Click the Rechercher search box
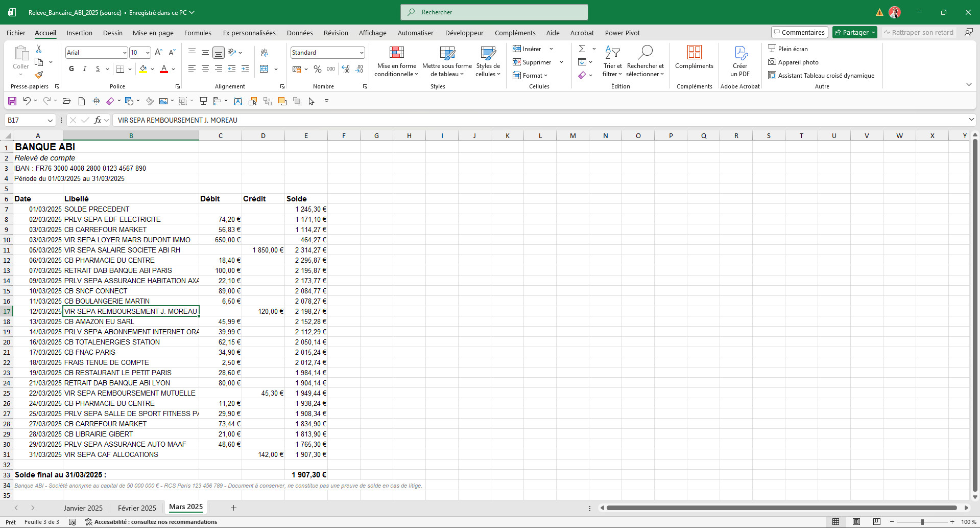This screenshot has height=528, width=980. (494, 12)
